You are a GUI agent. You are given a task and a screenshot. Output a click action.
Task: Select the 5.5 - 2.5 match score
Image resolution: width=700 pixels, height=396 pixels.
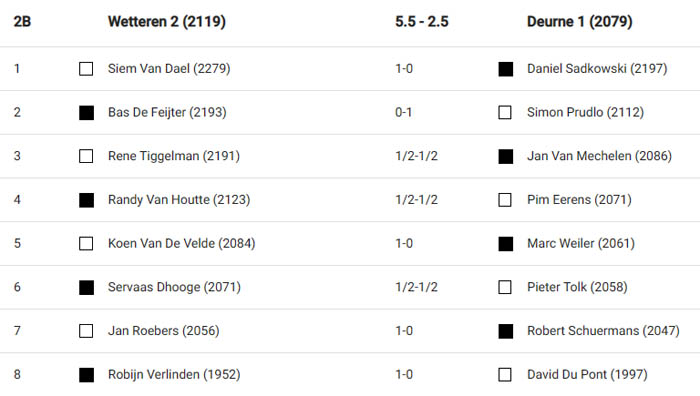coord(422,21)
